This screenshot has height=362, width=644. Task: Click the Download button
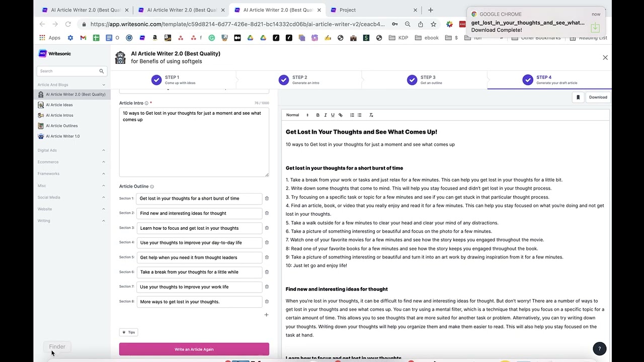598,97
